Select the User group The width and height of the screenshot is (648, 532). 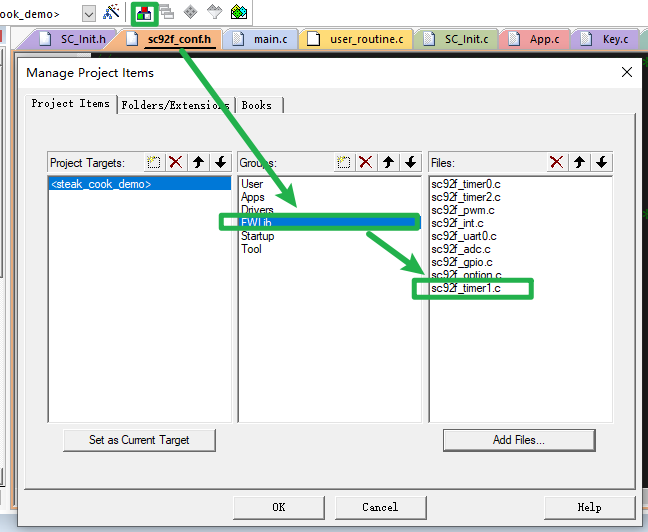click(252, 184)
